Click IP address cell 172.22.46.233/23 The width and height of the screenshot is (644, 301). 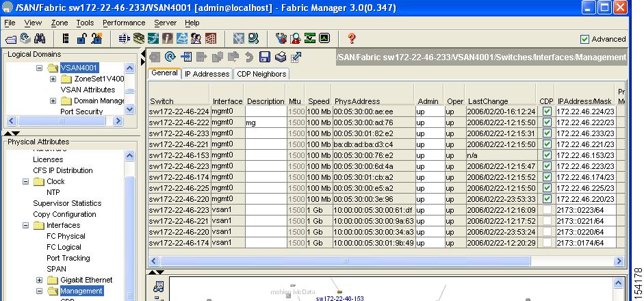coord(586,133)
